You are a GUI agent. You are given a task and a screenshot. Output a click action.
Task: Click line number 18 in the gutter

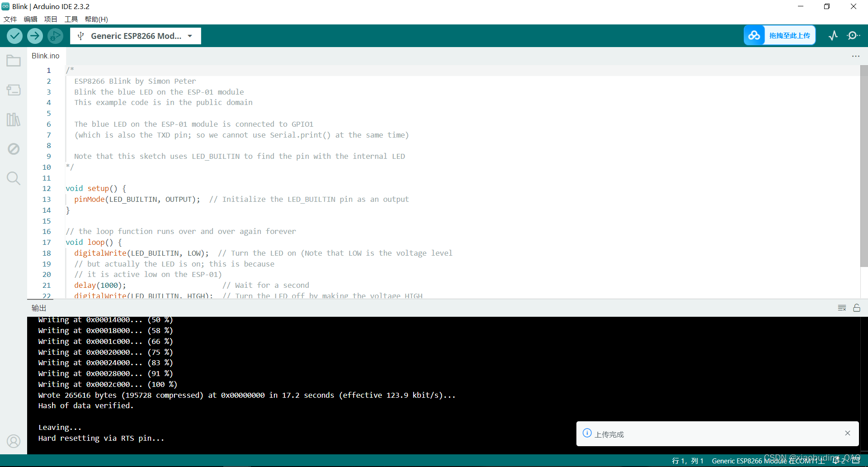[x=47, y=253]
